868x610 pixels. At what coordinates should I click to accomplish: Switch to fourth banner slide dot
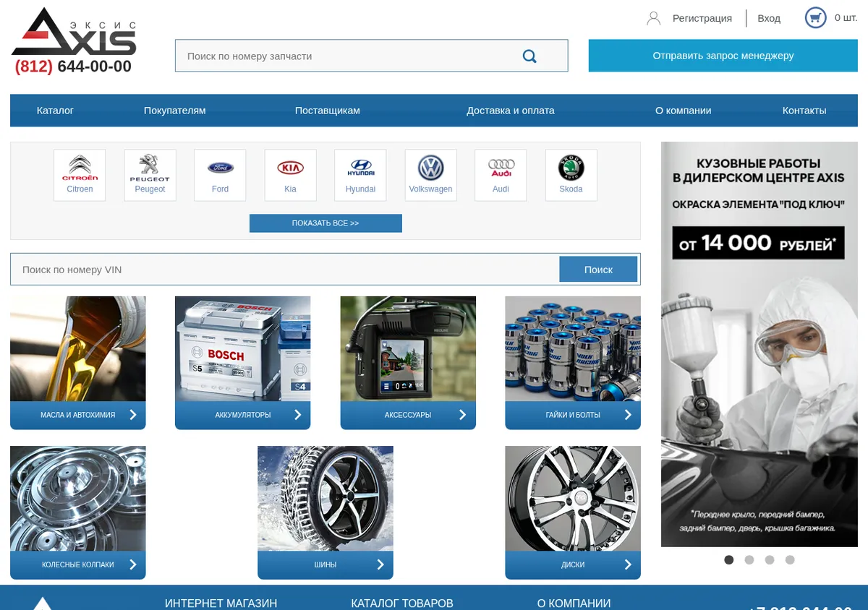click(x=790, y=559)
